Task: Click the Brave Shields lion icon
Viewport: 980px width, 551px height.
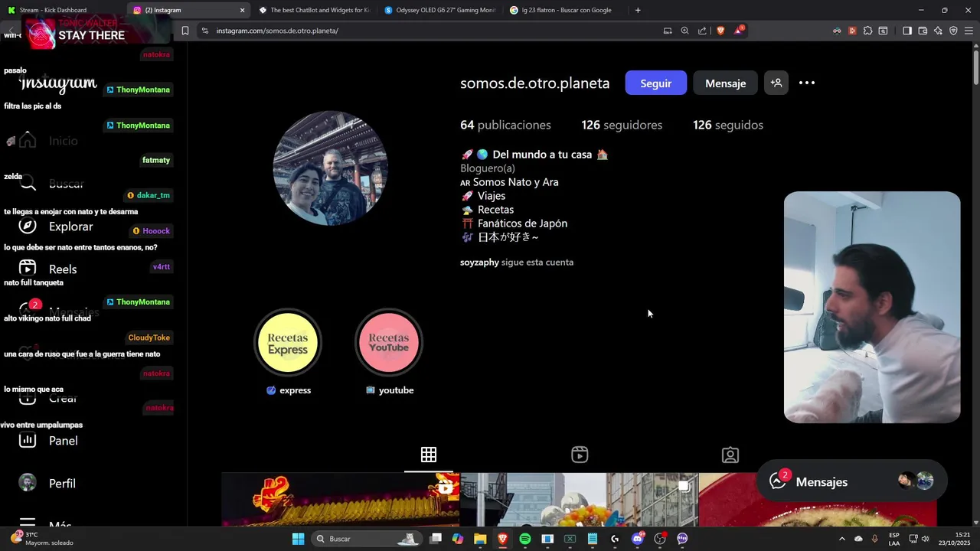Action: pyautogui.click(x=720, y=31)
